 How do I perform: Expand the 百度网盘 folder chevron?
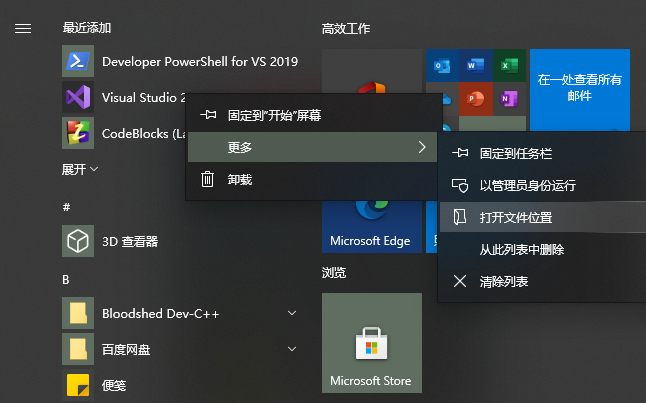[292, 349]
